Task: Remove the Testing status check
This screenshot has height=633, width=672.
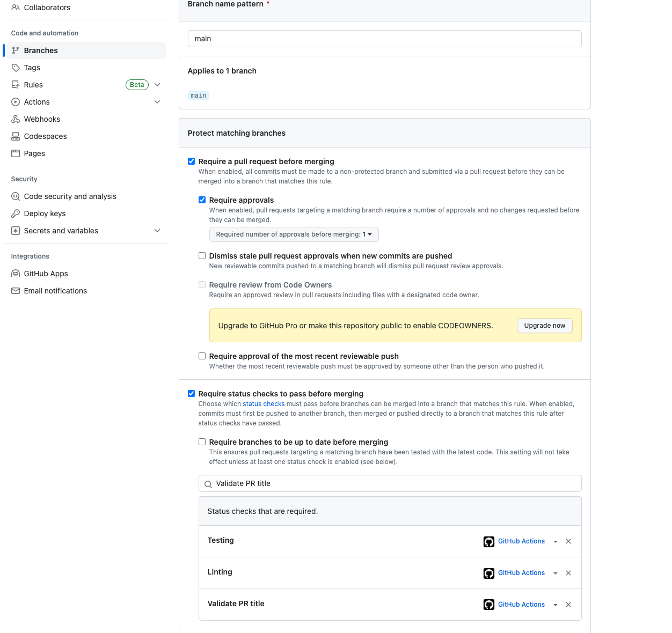Action: point(568,541)
